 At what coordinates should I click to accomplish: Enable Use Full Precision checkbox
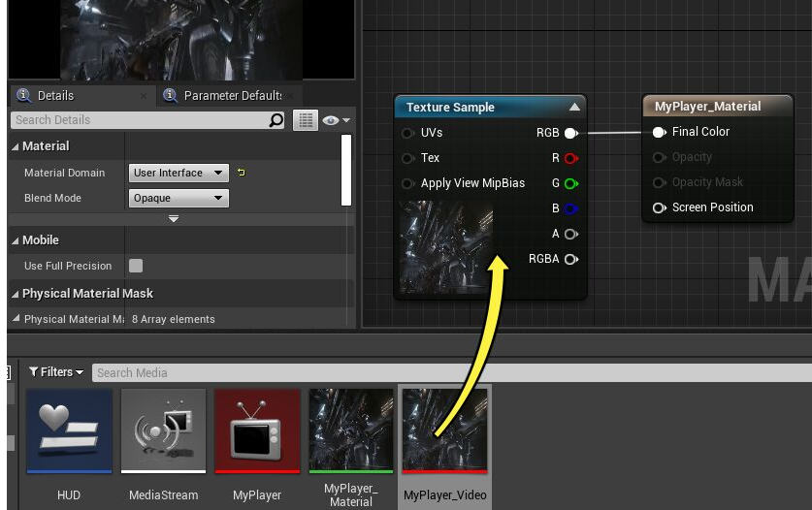[136, 266]
